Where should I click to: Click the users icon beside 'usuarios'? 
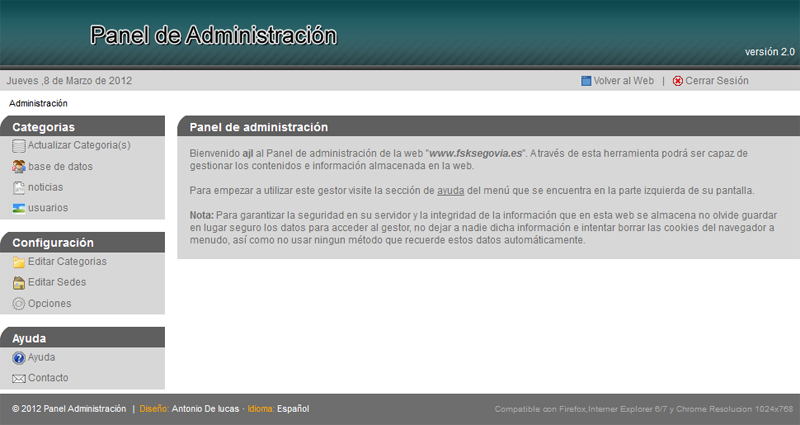click(19, 208)
